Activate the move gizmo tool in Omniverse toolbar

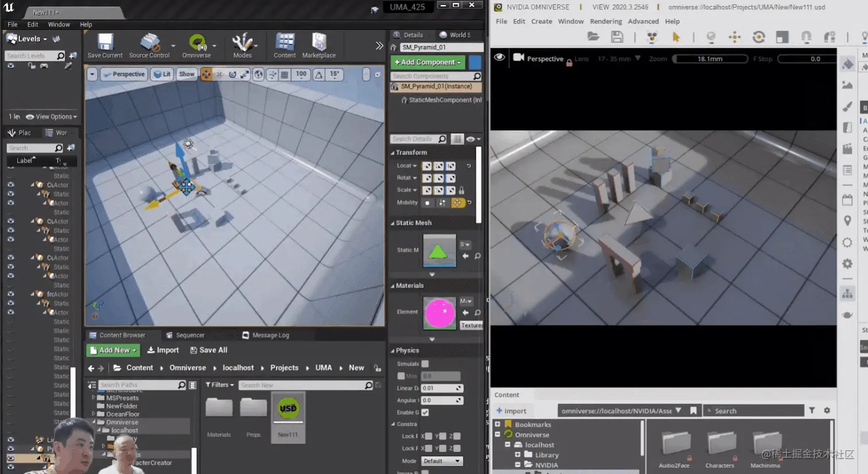pyautogui.click(x=735, y=36)
